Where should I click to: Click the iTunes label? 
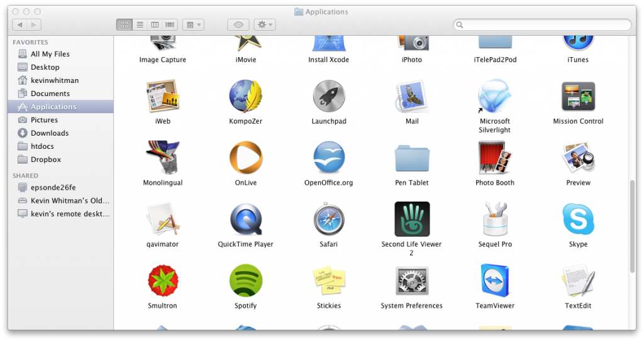click(578, 60)
